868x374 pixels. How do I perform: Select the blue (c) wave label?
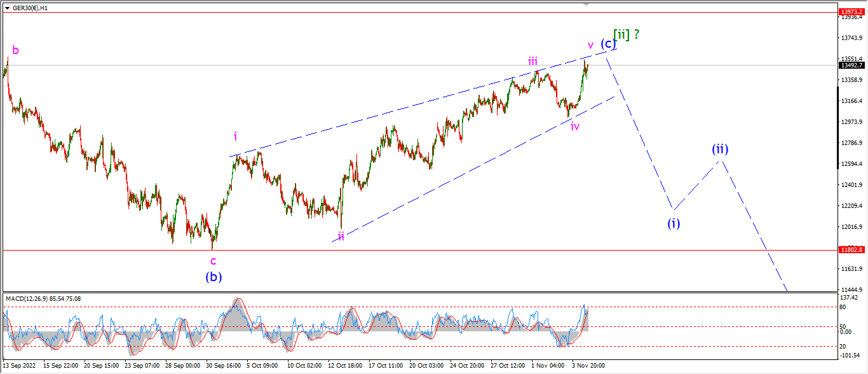(x=608, y=44)
